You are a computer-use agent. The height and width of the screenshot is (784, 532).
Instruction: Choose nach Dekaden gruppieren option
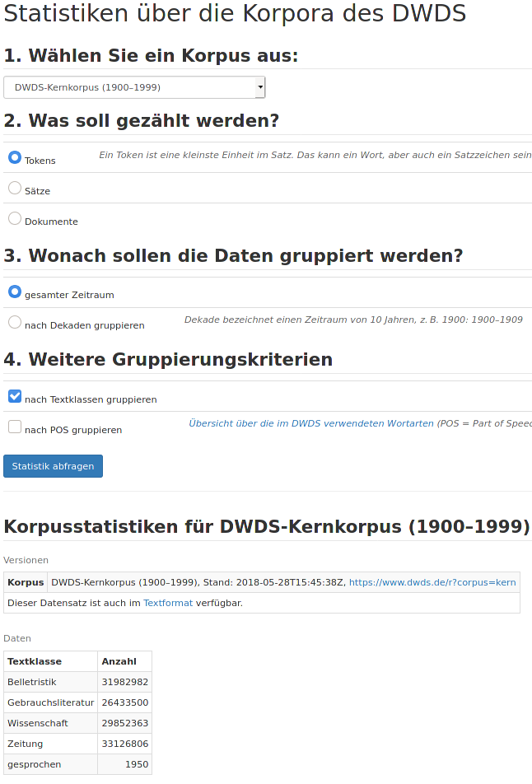pos(15,323)
